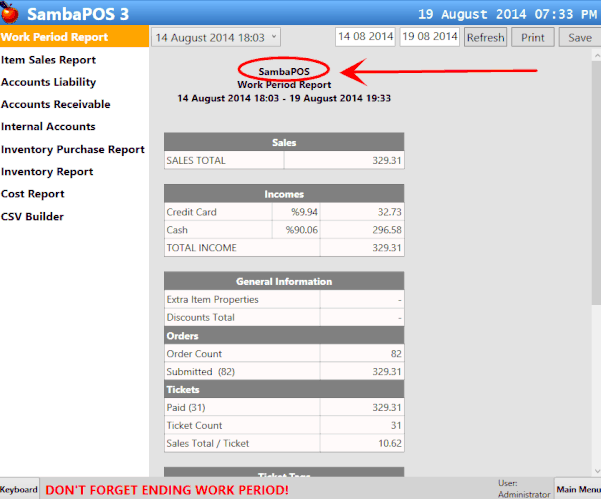Click the Ticket Count label

(194, 425)
